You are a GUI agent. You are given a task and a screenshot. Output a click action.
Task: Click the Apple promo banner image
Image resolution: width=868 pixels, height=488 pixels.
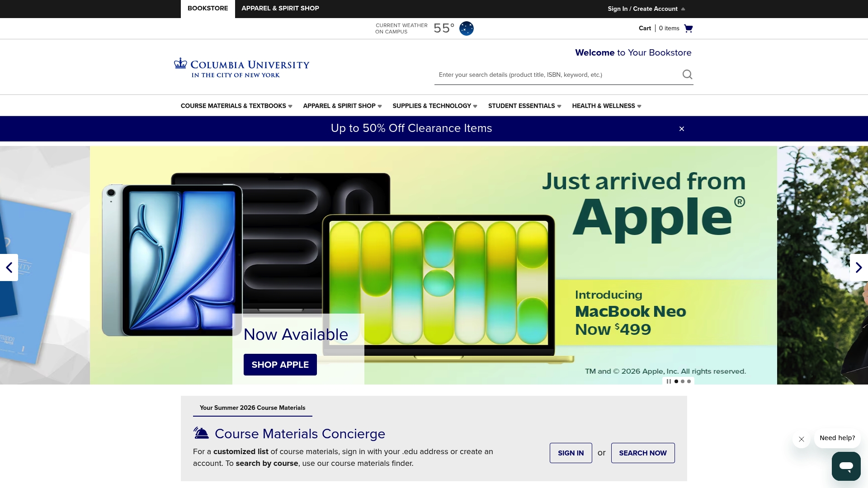(x=434, y=265)
